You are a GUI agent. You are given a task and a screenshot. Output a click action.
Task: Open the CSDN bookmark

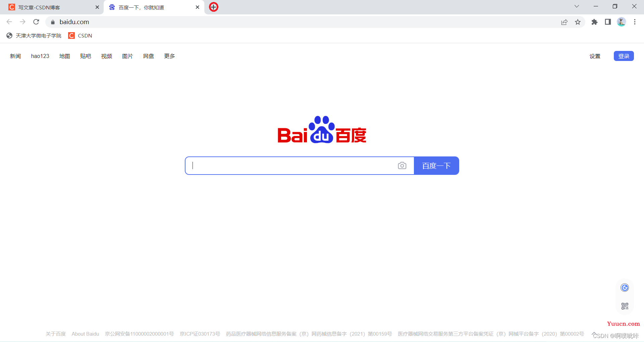pyautogui.click(x=80, y=36)
